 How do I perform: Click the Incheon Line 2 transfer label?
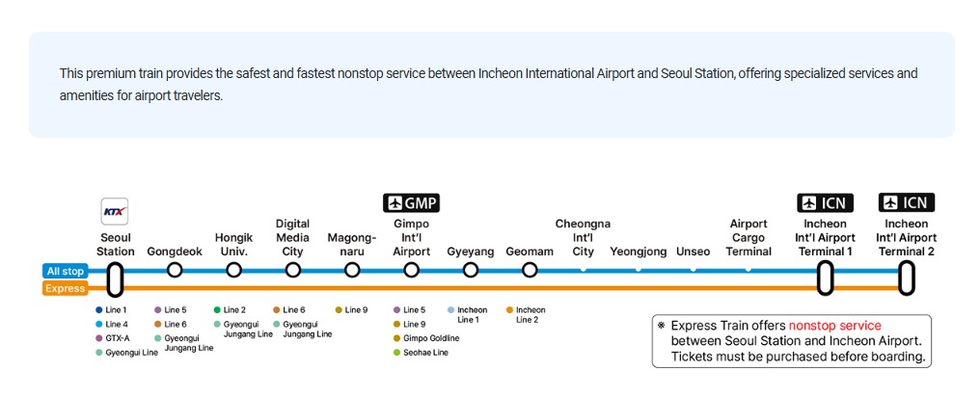531,314
